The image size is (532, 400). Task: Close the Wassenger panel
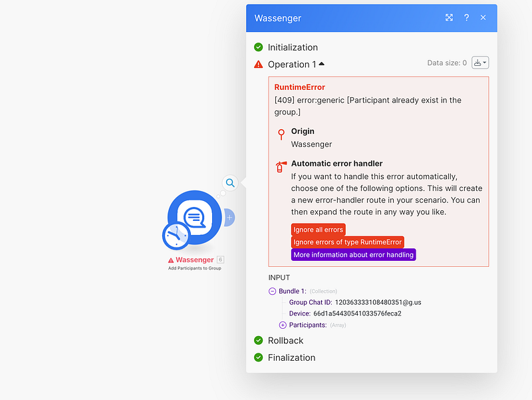483,18
